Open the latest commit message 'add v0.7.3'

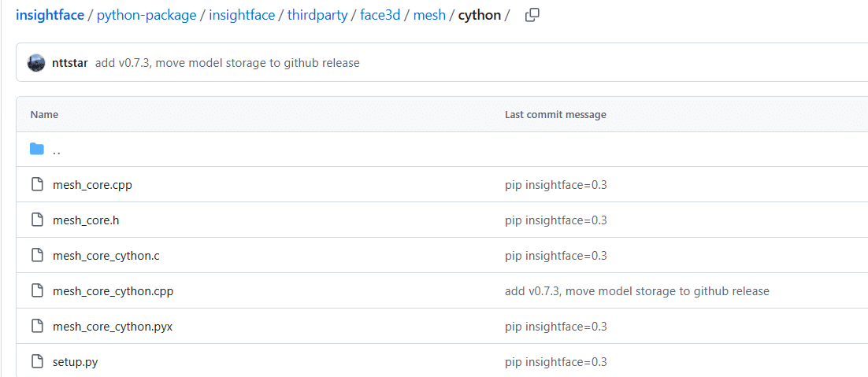coord(227,63)
